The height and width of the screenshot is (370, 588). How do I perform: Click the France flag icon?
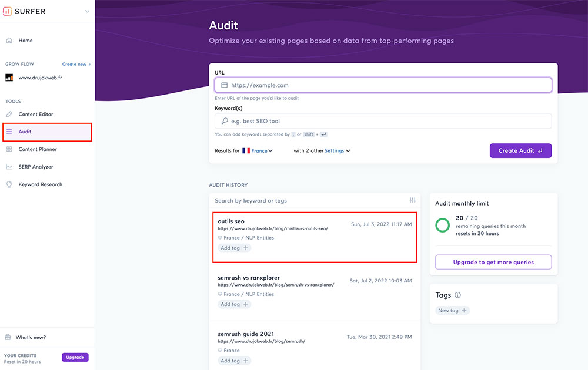pos(246,150)
